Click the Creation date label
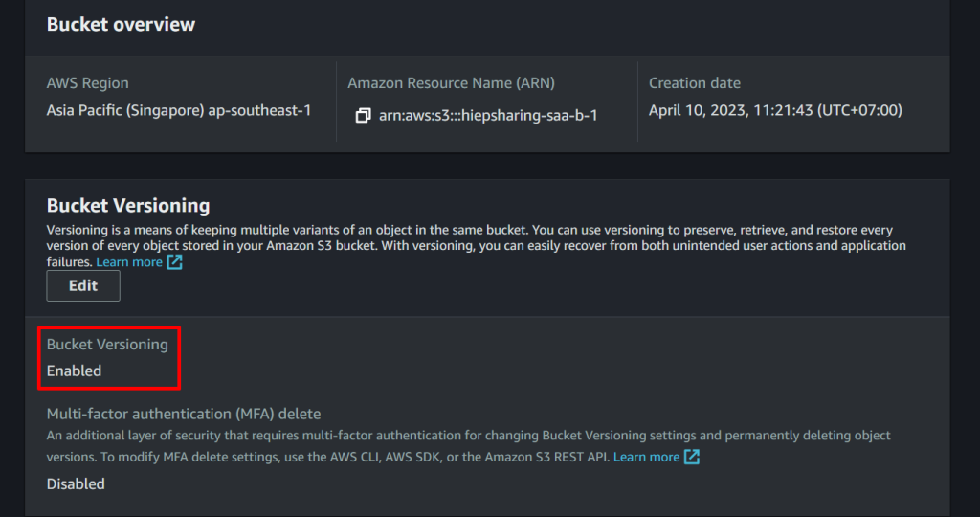This screenshot has height=517, width=980. tap(695, 83)
